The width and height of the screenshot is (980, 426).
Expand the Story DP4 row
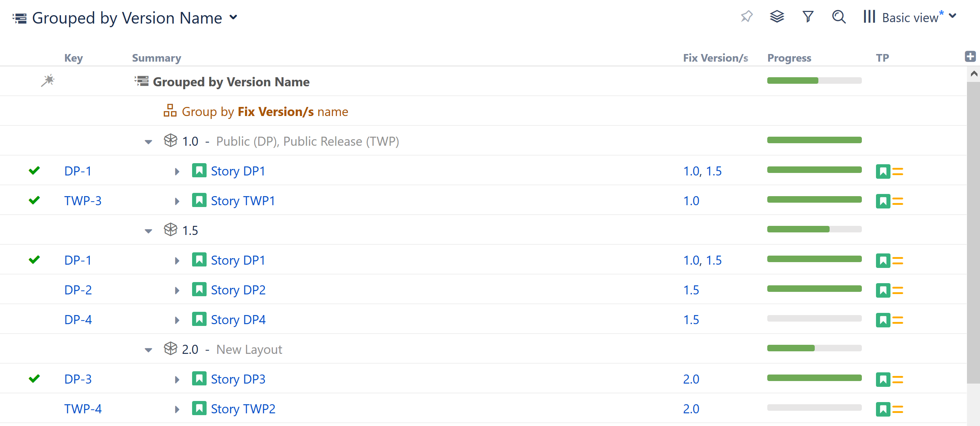pos(177,320)
